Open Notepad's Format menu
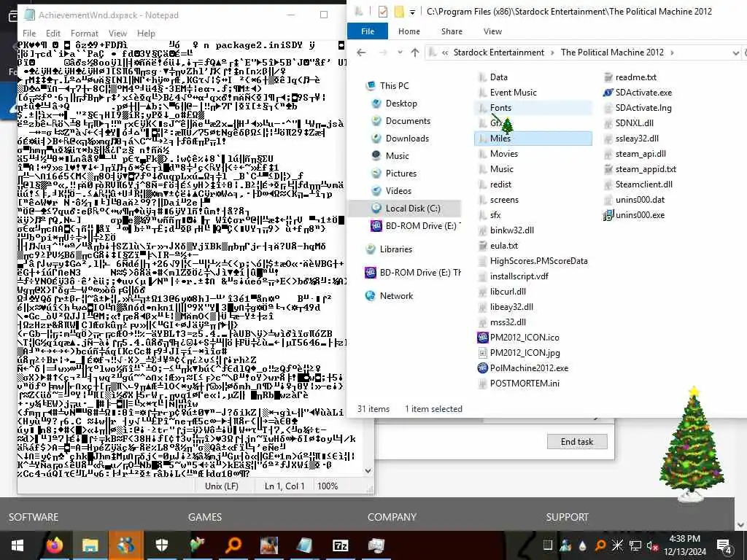The width and height of the screenshot is (747, 560). pos(85,34)
